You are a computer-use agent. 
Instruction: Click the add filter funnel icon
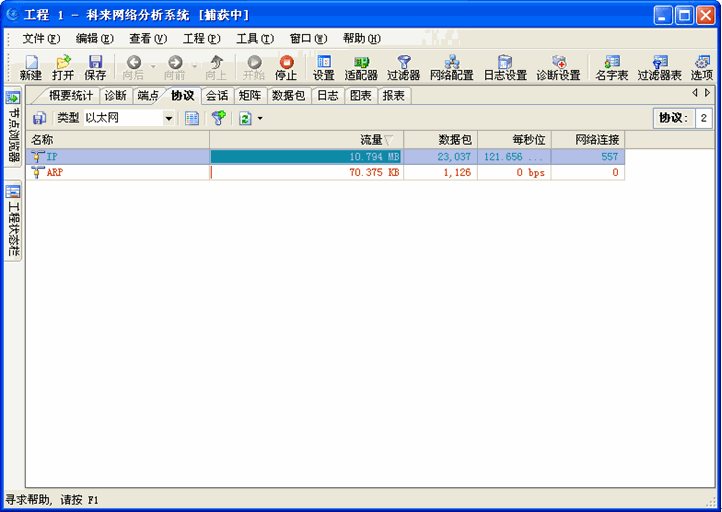[219, 118]
